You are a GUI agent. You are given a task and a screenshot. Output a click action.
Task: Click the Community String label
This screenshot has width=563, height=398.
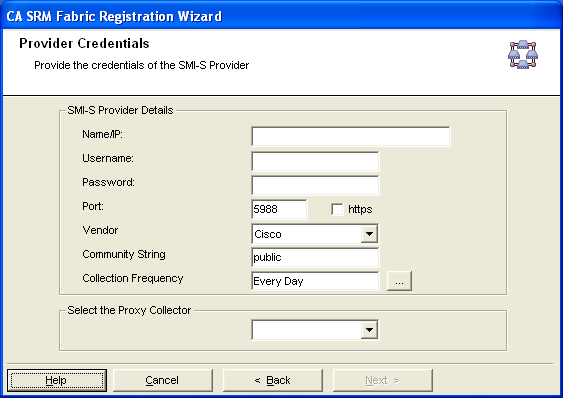coord(124,254)
